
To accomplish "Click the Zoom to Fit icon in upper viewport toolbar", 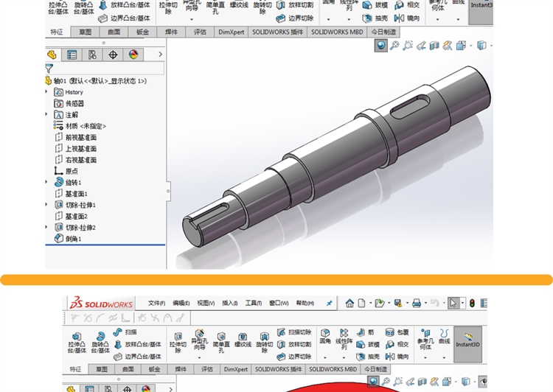I will click(x=394, y=46).
